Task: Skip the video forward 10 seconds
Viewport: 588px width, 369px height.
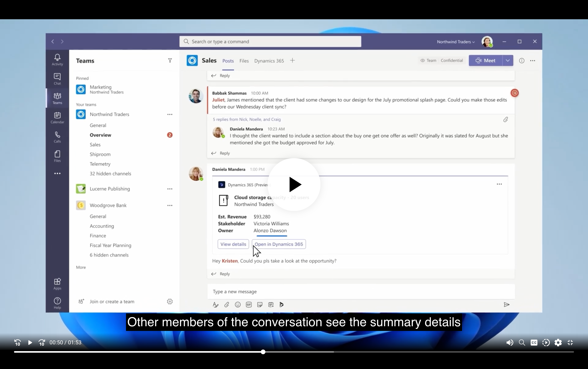Action: tap(42, 343)
